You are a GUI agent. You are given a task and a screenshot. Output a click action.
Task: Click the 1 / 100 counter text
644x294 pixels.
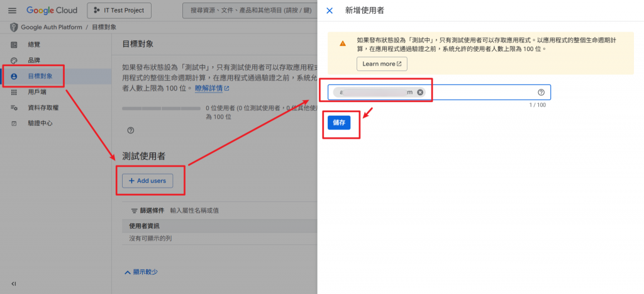click(537, 105)
